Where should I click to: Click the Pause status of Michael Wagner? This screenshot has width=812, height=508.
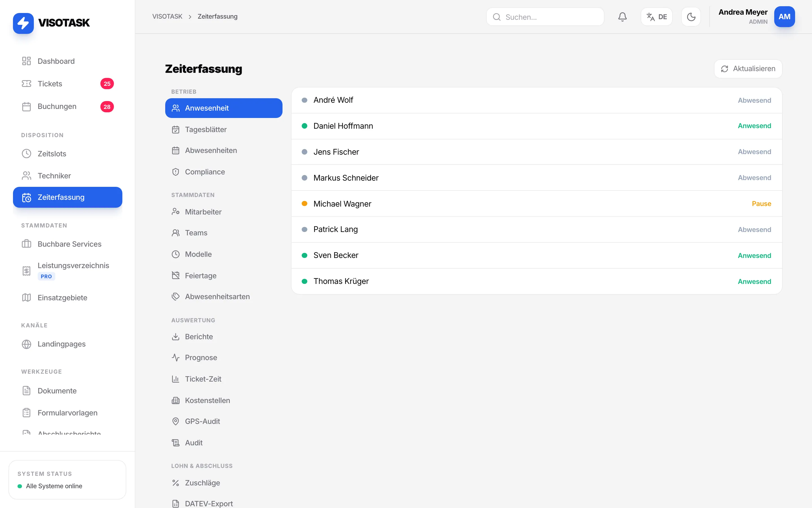pyautogui.click(x=761, y=203)
